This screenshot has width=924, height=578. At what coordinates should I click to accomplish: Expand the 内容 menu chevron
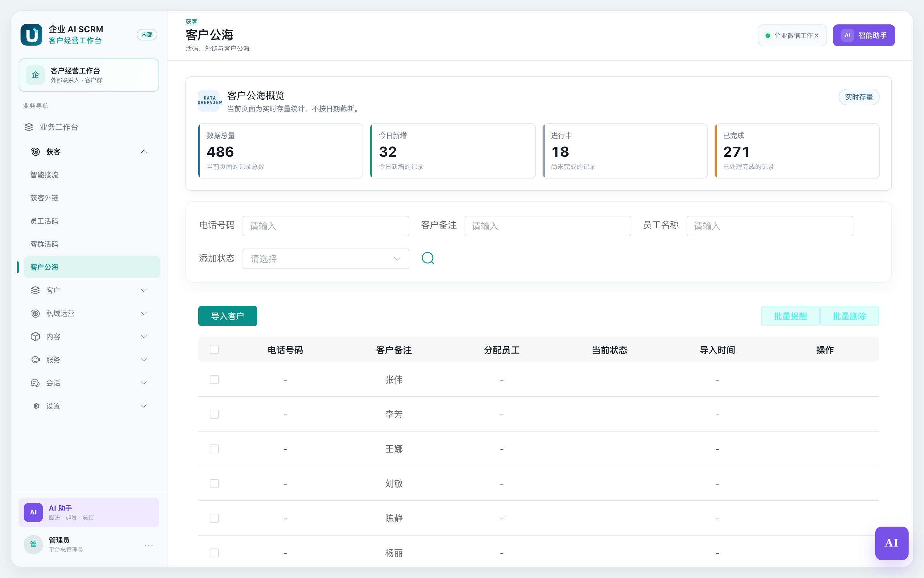[x=143, y=337]
